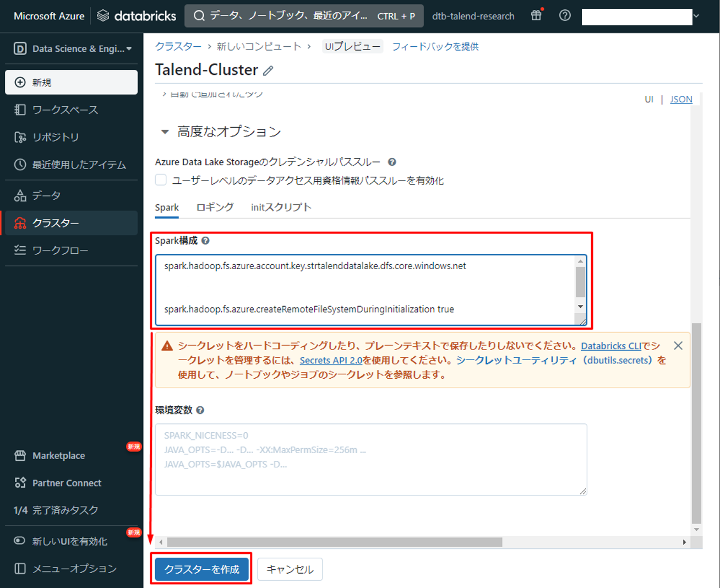Click the Microsoft Azure label

49,16
